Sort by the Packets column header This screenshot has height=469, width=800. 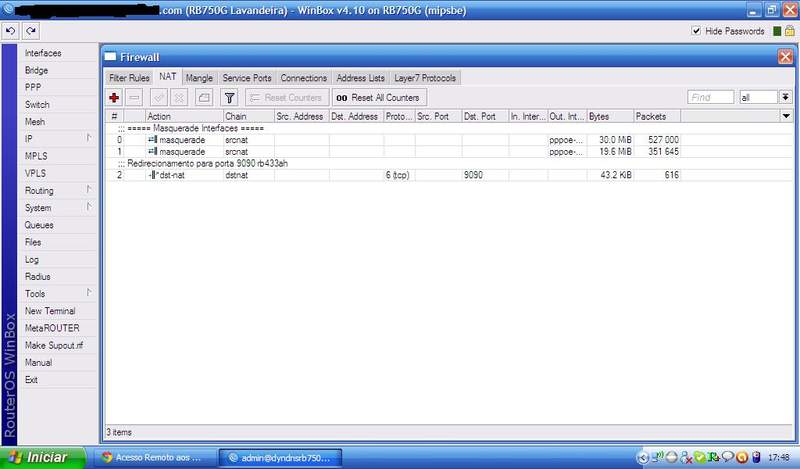pos(657,116)
